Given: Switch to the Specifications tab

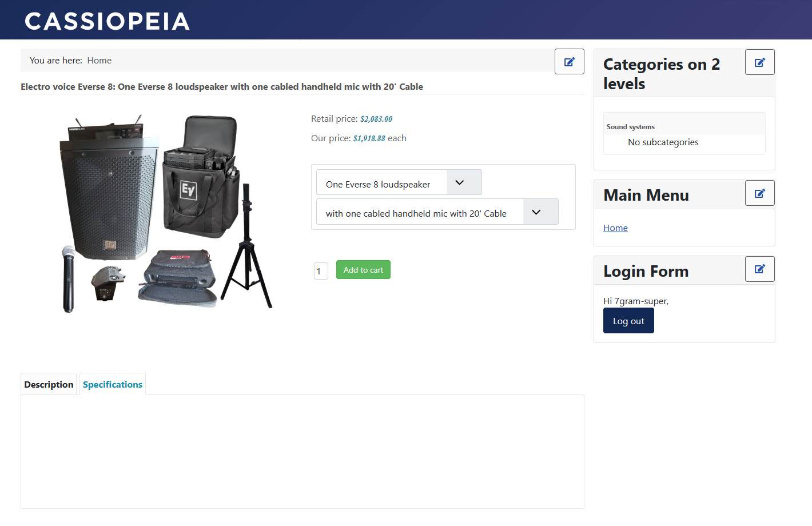Looking at the screenshot, I should 113,384.
